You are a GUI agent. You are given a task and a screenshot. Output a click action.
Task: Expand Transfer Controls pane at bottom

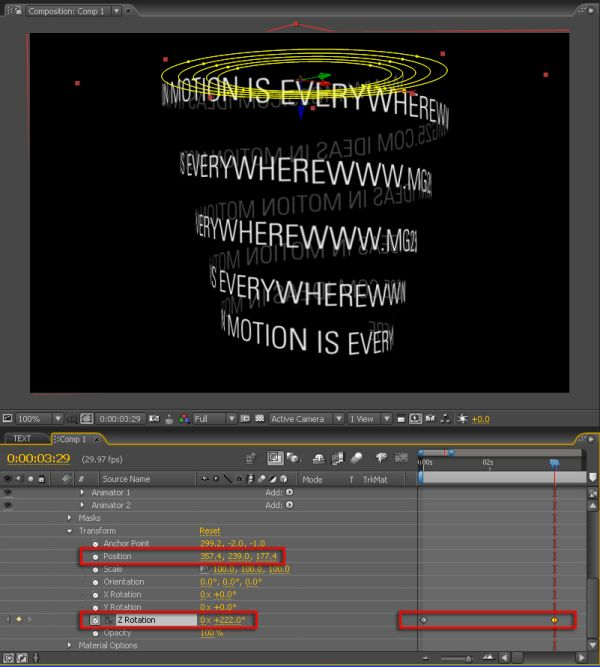click(22, 658)
